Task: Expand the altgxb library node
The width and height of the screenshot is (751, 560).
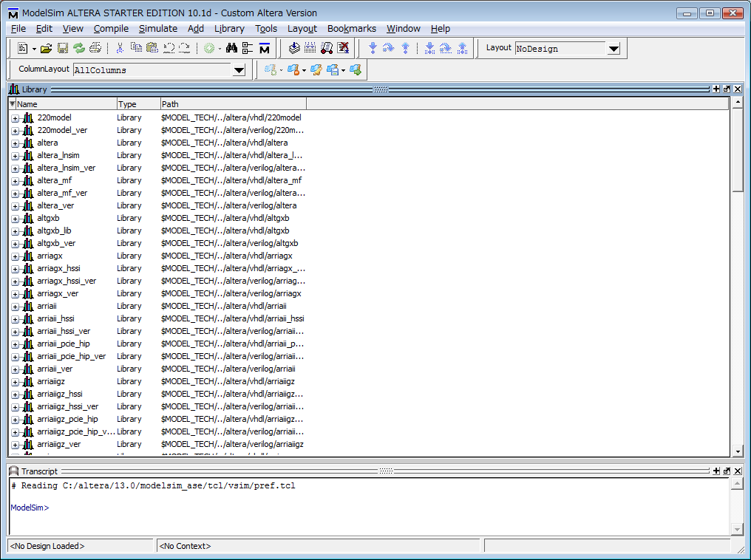Action: coord(16,219)
